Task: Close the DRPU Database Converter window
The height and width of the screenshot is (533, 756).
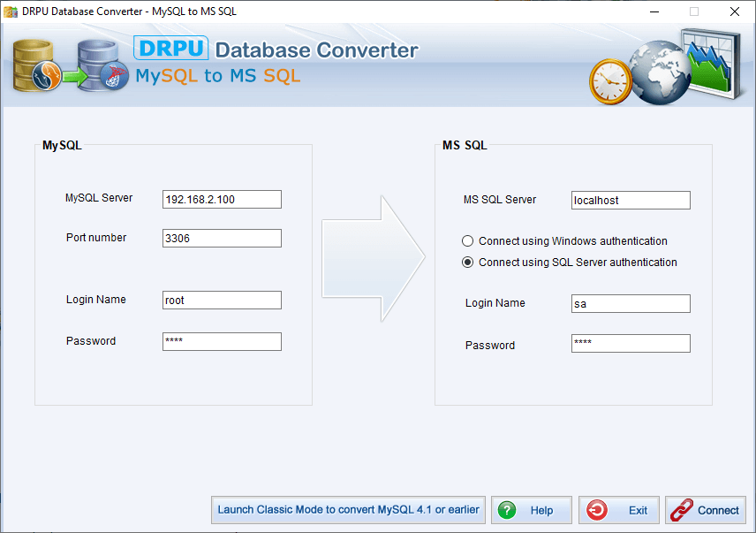Action: point(734,11)
